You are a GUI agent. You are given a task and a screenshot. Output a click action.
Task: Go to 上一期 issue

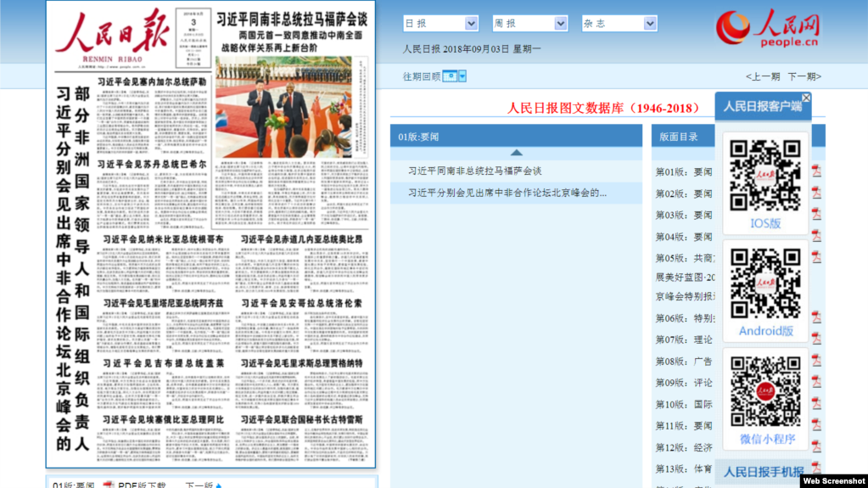(763, 76)
